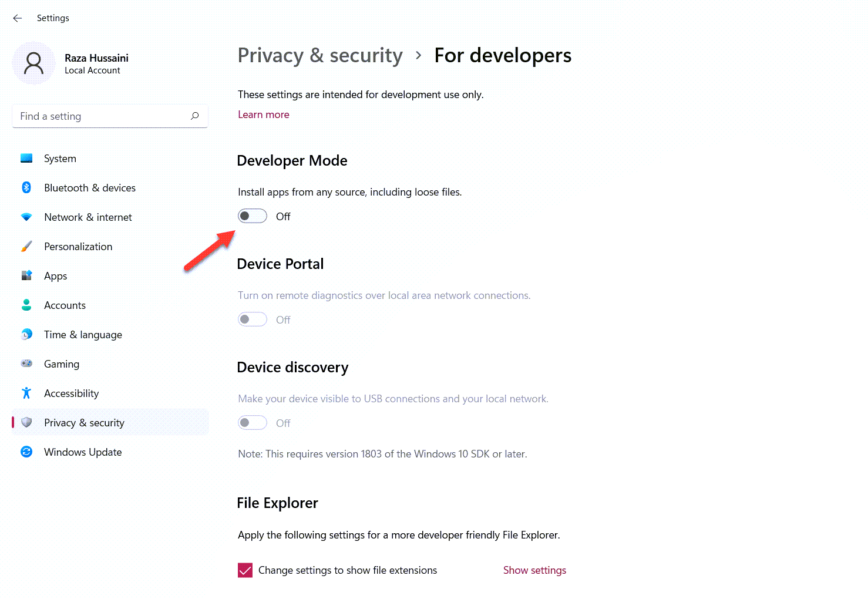Click the Personalization paintbrush icon
The image size is (868, 599).
click(x=26, y=247)
